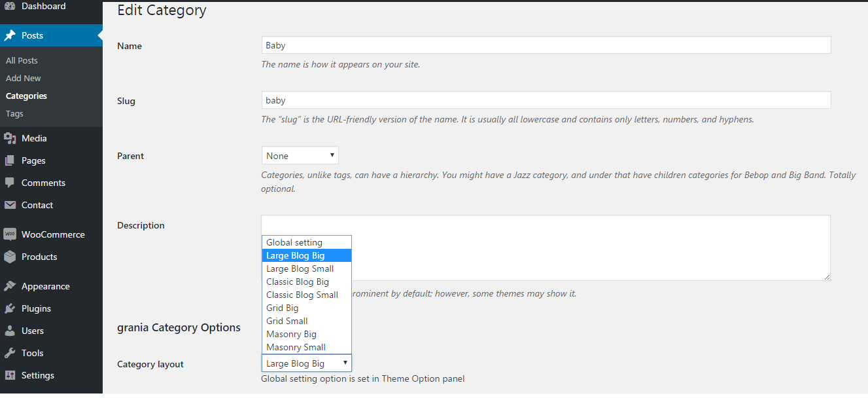Open Media via its icon
Image resolution: width=868 pixels, height=402 pixels.
(x=10, y=138)
